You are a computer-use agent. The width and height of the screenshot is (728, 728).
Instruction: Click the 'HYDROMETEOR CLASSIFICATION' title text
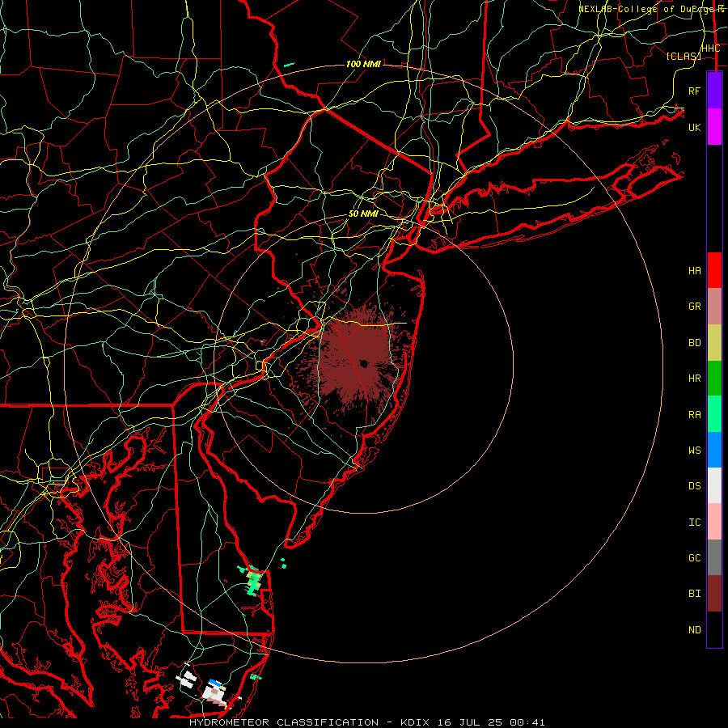(284, 722)
